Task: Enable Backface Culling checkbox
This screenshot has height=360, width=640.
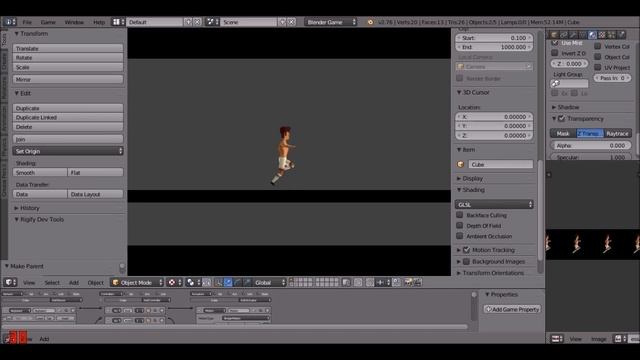Action: click(460, 215)
